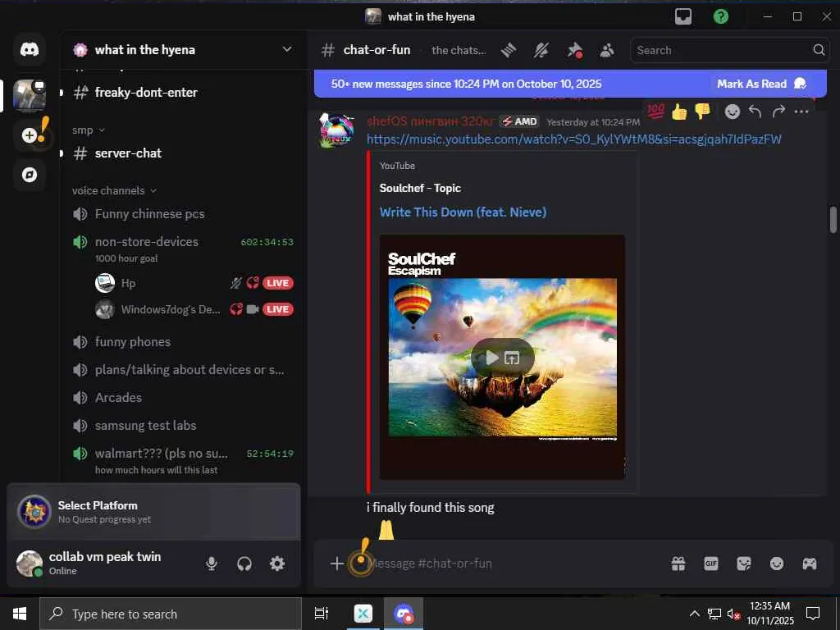The width and height of the screenshot is (840, 630).
Task: Toggle headphones deafen
Action: tap(244, 564)
